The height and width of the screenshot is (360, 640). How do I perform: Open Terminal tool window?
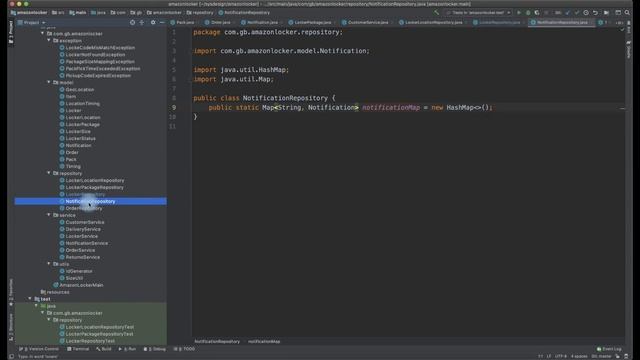pos(78,349)
